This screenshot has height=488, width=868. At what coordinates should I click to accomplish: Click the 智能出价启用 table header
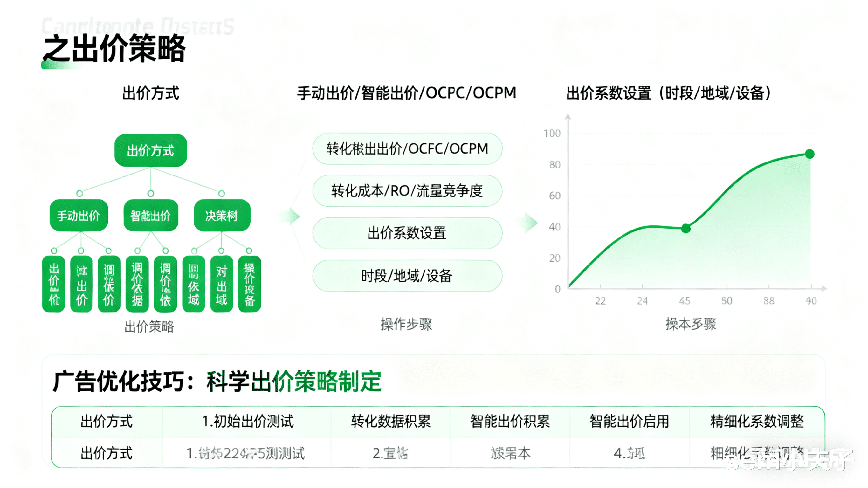coord(629,421)
